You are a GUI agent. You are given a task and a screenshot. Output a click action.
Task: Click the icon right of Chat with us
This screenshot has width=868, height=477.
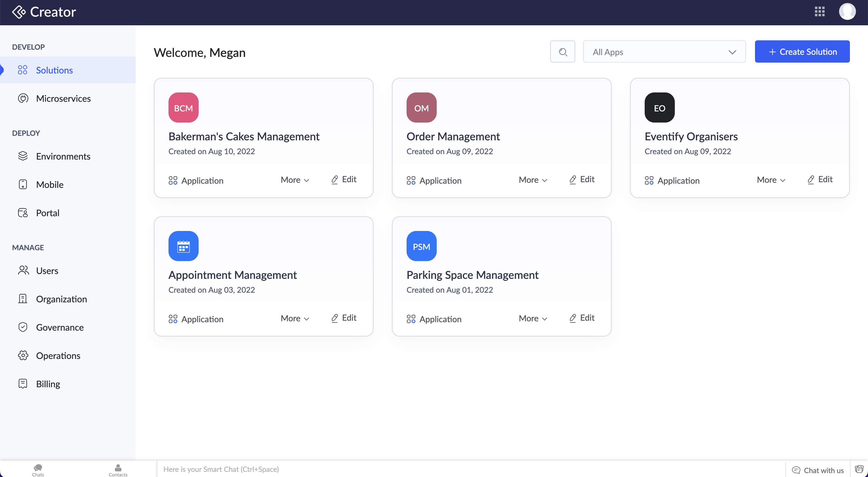(x=859, y=469)
